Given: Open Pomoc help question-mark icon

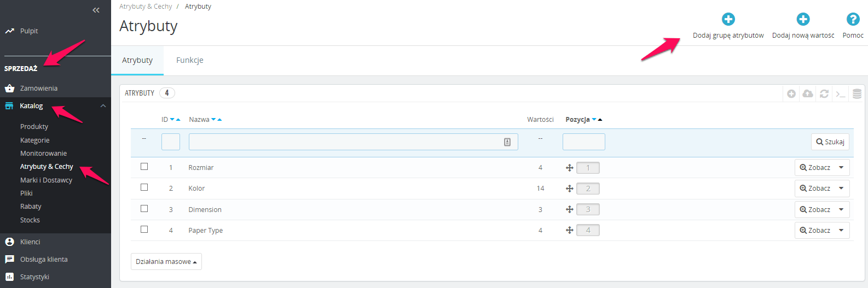Looking at the screenshot, I should pyautogui.click(x=853, y=19).
